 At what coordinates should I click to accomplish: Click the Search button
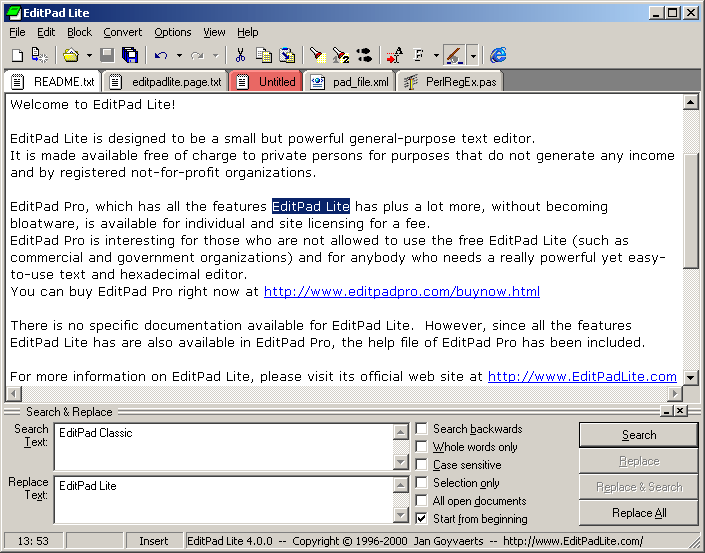pos(639,435)
